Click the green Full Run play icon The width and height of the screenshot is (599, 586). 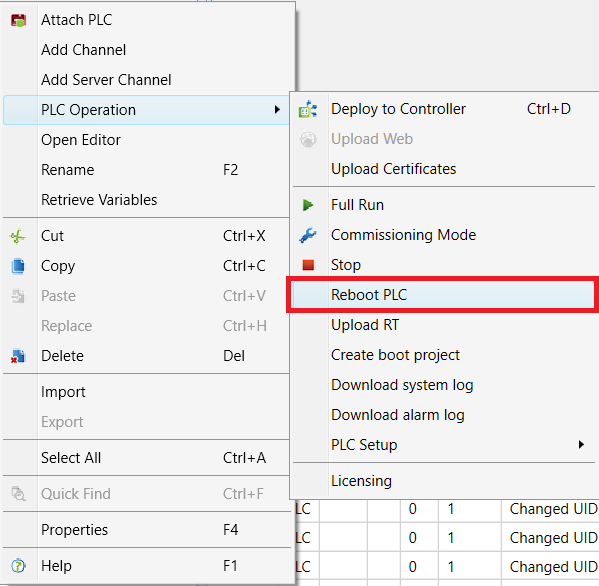click(x=308, y=205)
